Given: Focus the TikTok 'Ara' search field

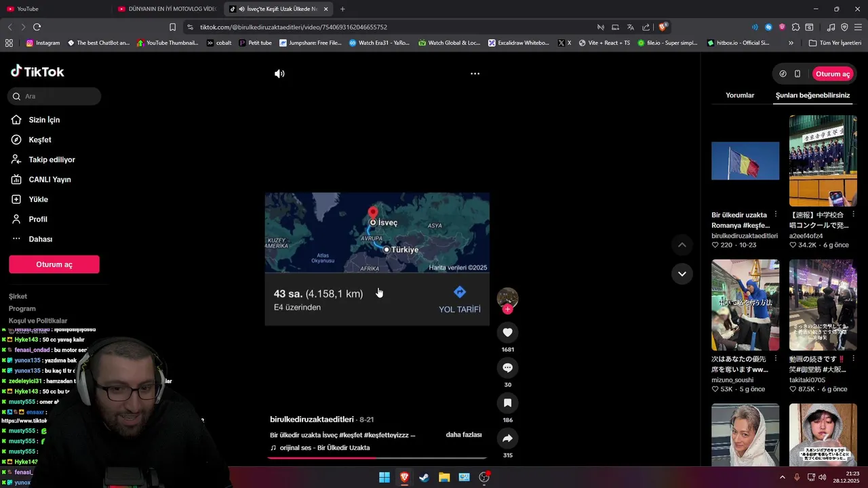Looking at the screenshot, I should [54, 96].
